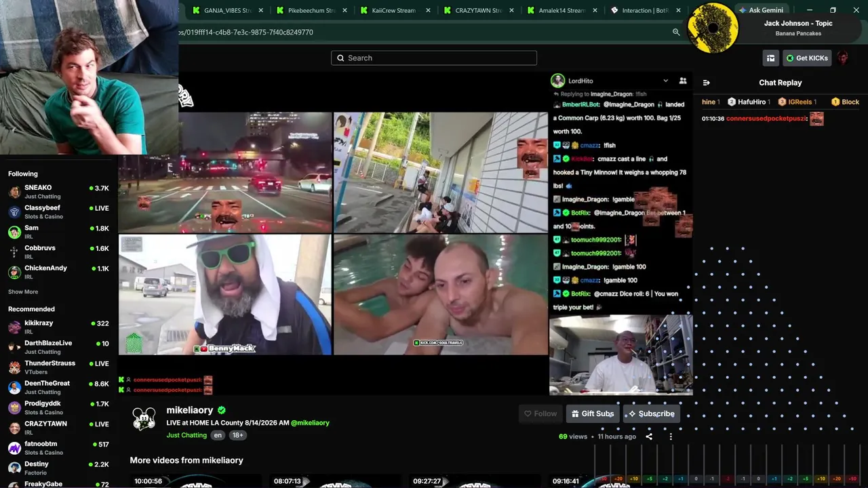The width and height of the screenshot is (868, 488).
Task: Open the chat users list icon
Action: pyautogui.click(x=683, y=81)
